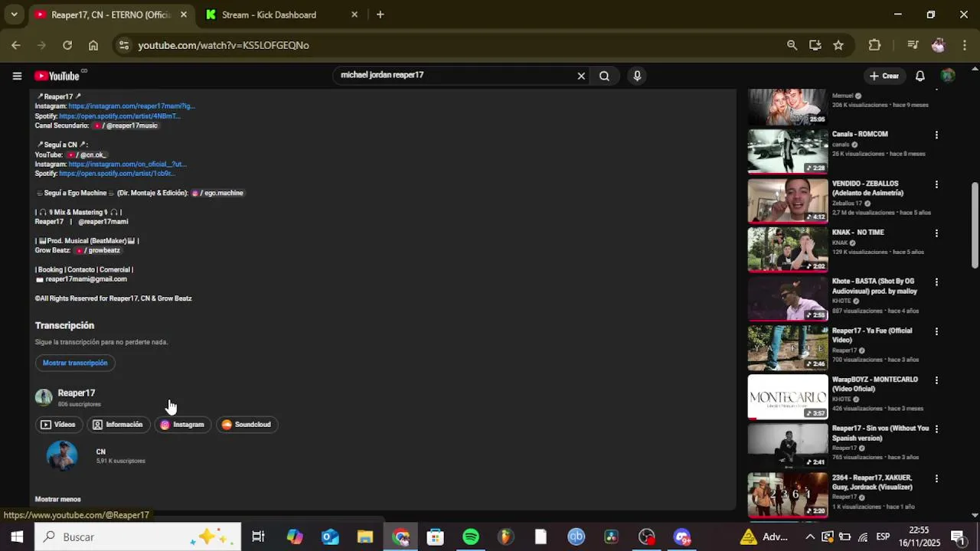This screenshot has width=980, height=551.
Task: Open options for WarapBOYZ - MONTECARLO
Action: [x=936, y=380]
